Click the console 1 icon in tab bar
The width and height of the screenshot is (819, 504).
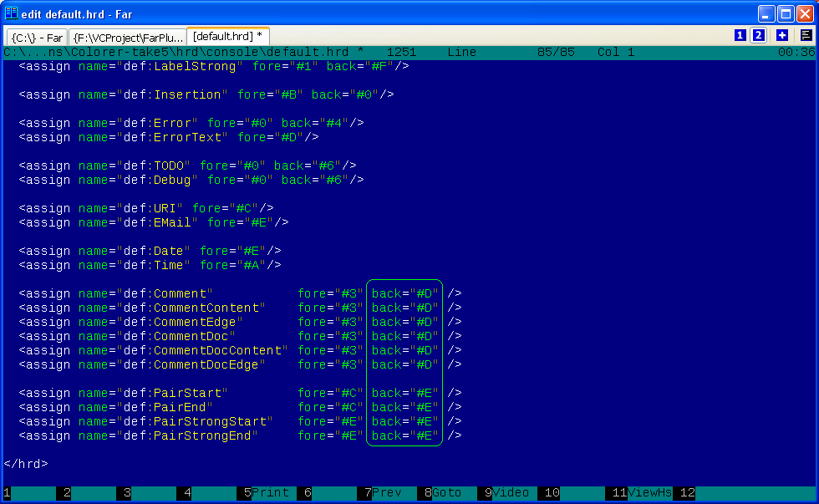click(740, 35)
